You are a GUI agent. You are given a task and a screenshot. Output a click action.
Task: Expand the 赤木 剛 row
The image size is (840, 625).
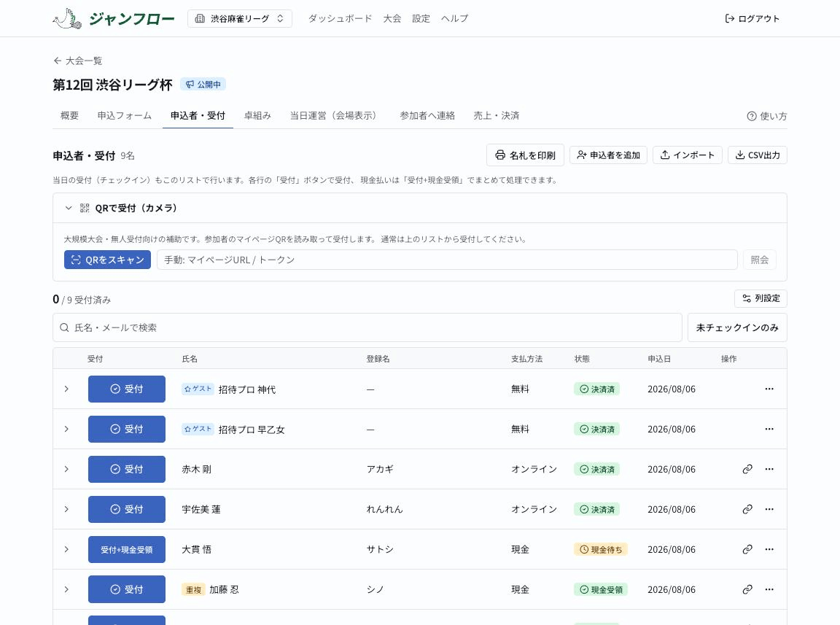pyautogui.click(x=66, y=469)
